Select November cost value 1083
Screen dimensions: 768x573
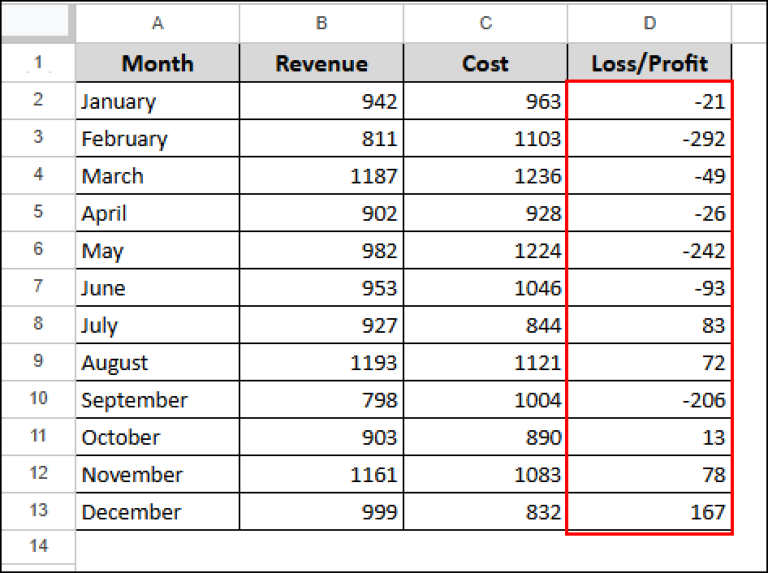click(x=485, y=475)
